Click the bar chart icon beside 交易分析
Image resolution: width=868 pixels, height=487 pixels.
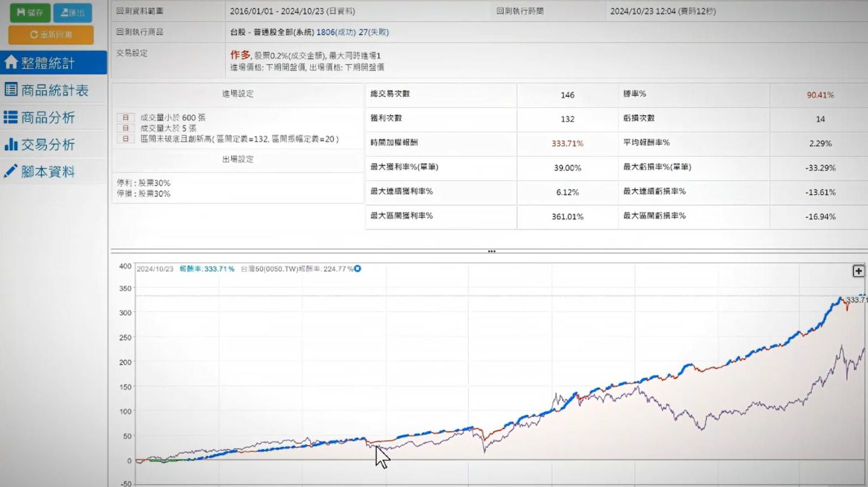pos(11,145)
